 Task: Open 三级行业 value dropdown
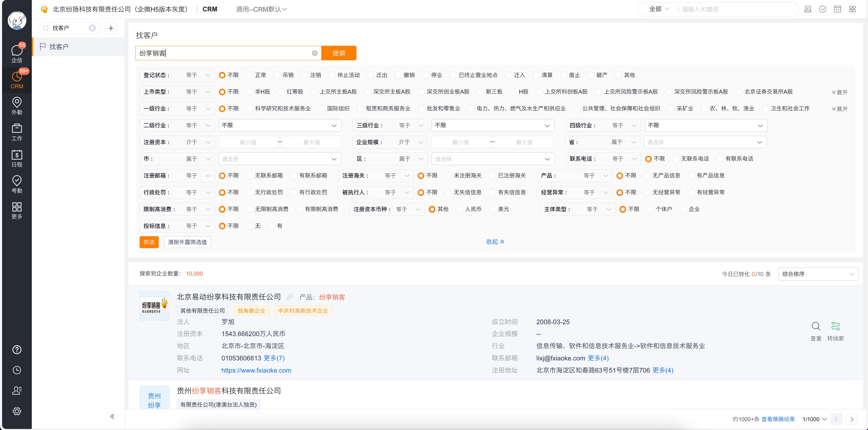point(493,125)
